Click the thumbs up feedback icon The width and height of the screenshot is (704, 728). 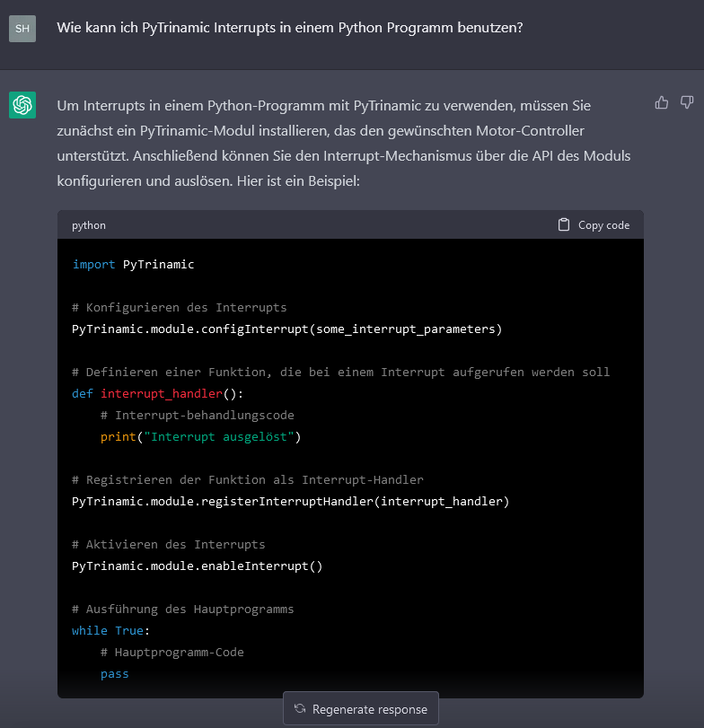click(x=662, y=102)
